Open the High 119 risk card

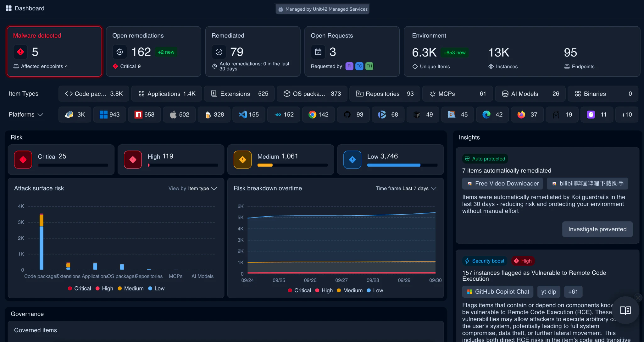171,160
